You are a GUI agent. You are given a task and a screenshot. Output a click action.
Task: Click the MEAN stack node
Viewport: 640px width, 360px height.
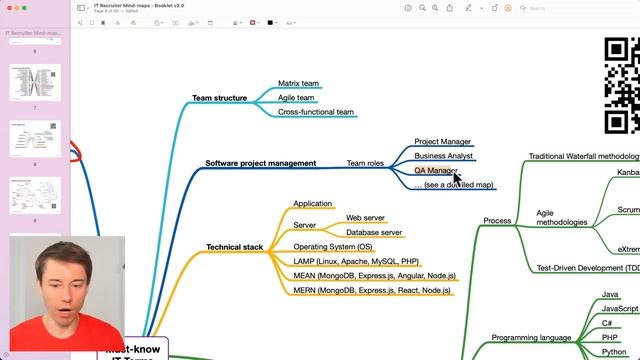tap(374, 276)
